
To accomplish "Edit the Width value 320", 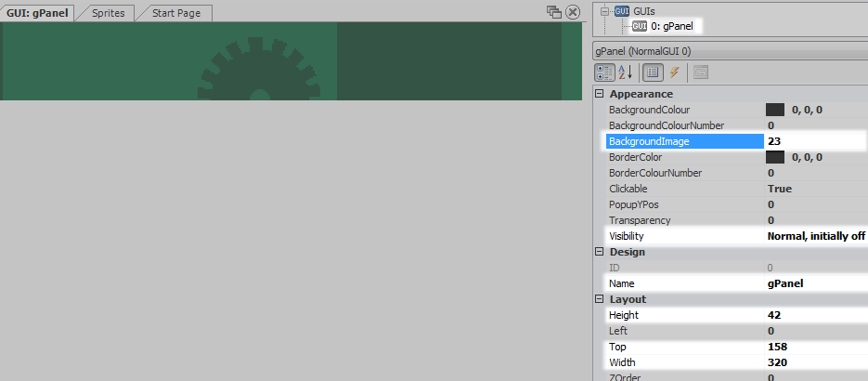I will (x=816, y=362).
